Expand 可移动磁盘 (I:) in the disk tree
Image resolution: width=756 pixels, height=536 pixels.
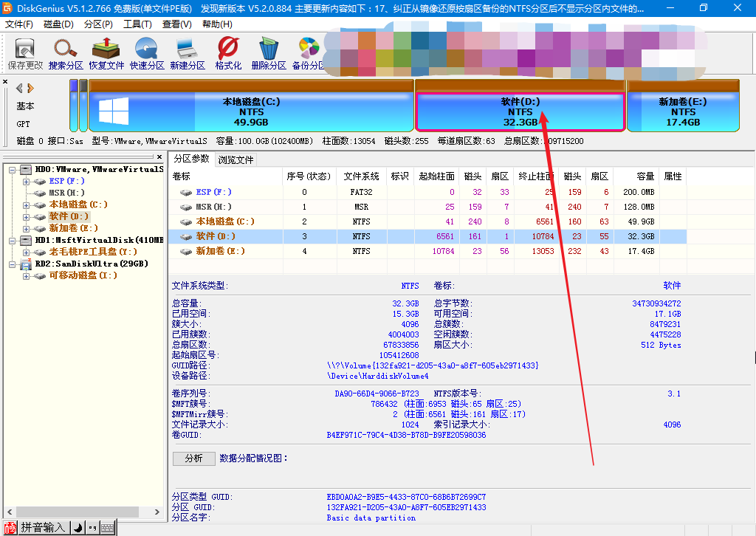click(x=26, y=275)
